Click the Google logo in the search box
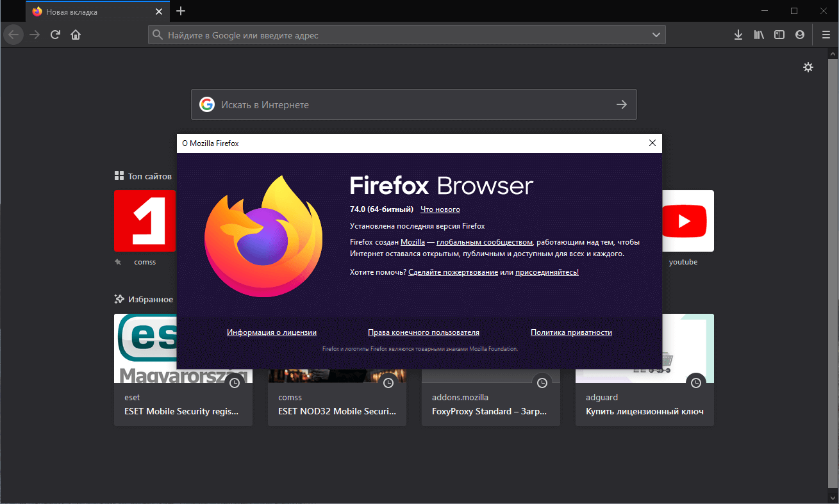Viewport: 839px width, 504px height. pos(206,104)
